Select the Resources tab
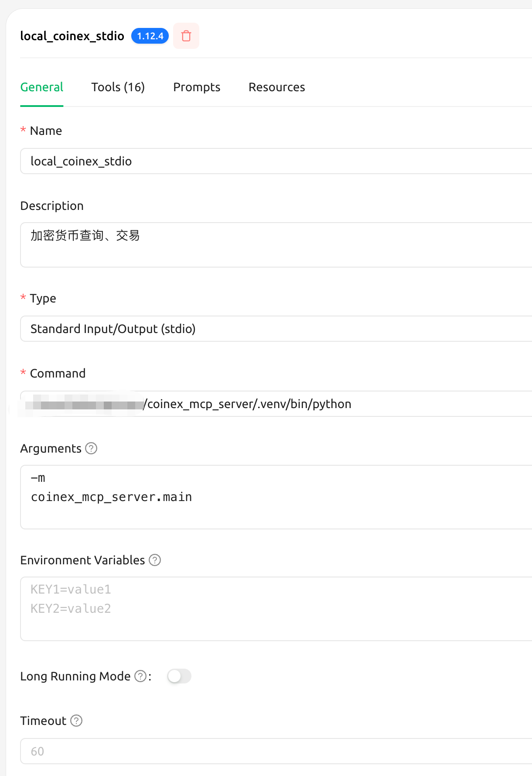532x776 pixels. (x=276, y=87)
